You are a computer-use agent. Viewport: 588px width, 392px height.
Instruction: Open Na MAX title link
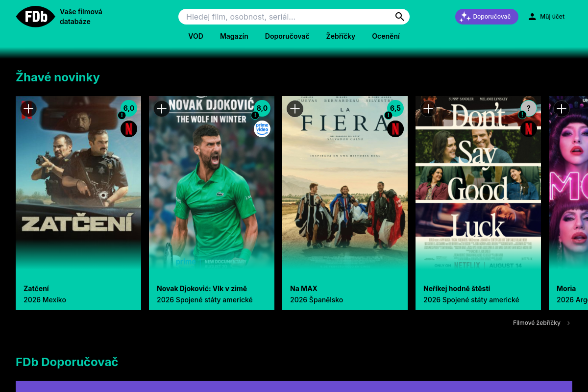pyautogui.click(x=304, y=289)
